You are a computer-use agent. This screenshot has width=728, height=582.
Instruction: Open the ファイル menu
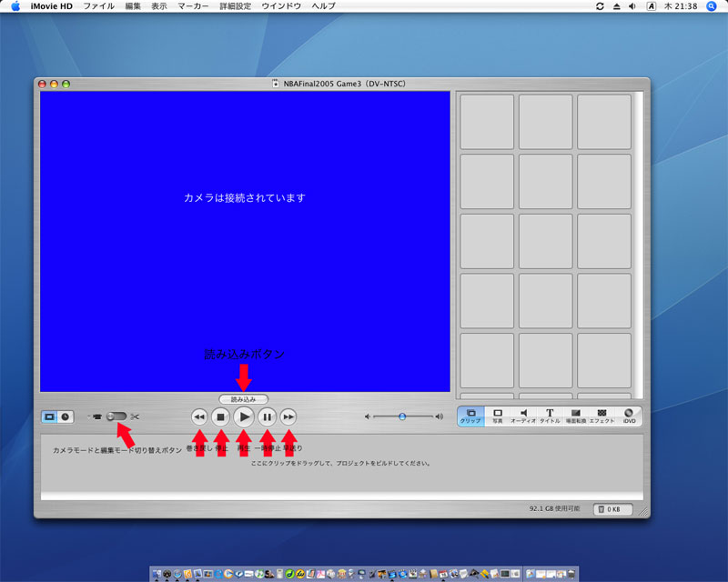(x=98, y=6)
